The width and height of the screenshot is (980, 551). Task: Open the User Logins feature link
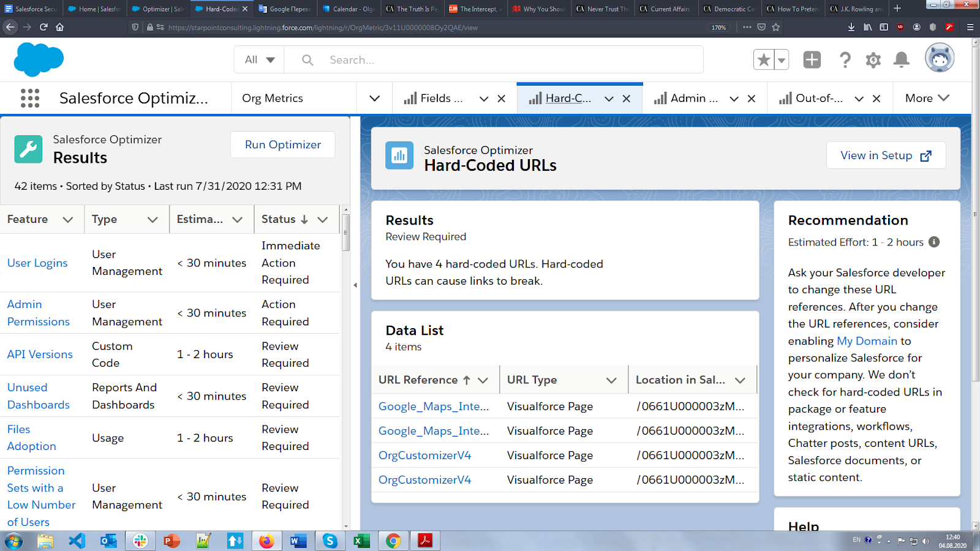(x=37, y=263)
